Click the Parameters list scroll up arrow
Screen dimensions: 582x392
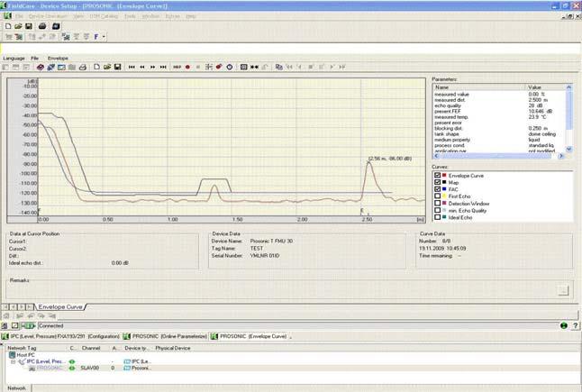point(568,87)
